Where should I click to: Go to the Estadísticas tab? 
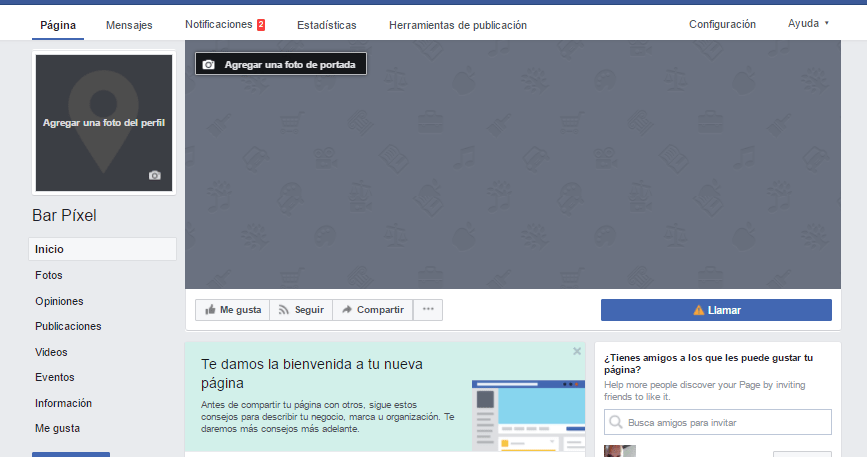326,25
